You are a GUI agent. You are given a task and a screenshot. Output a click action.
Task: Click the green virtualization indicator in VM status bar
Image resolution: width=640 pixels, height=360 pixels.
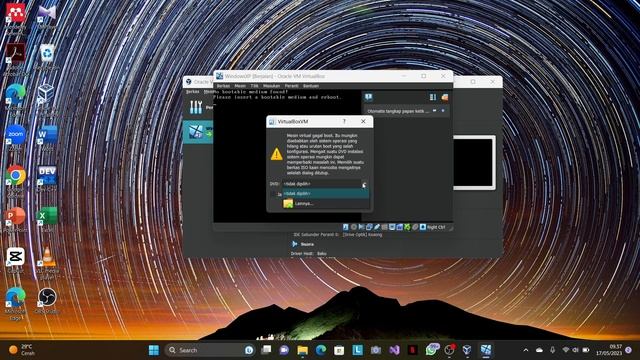coord(407,227)
